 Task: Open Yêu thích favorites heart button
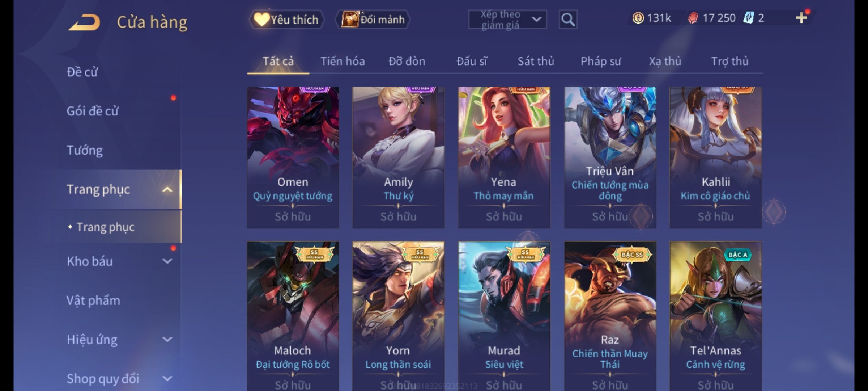point(286,20)
